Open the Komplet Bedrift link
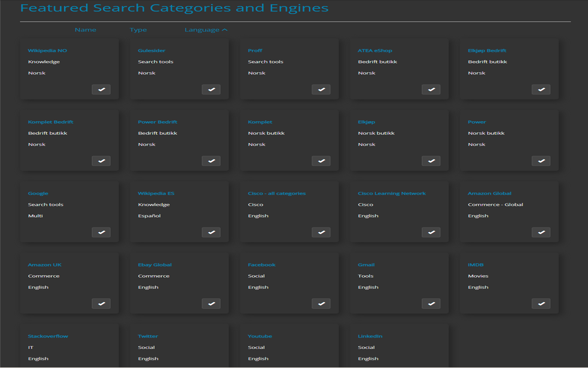 (x=51, y=121)
